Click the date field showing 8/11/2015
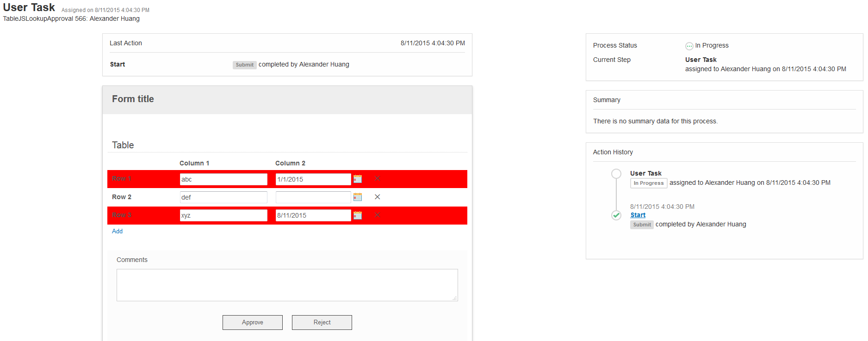Screen dimensions: 868x341 313,215
